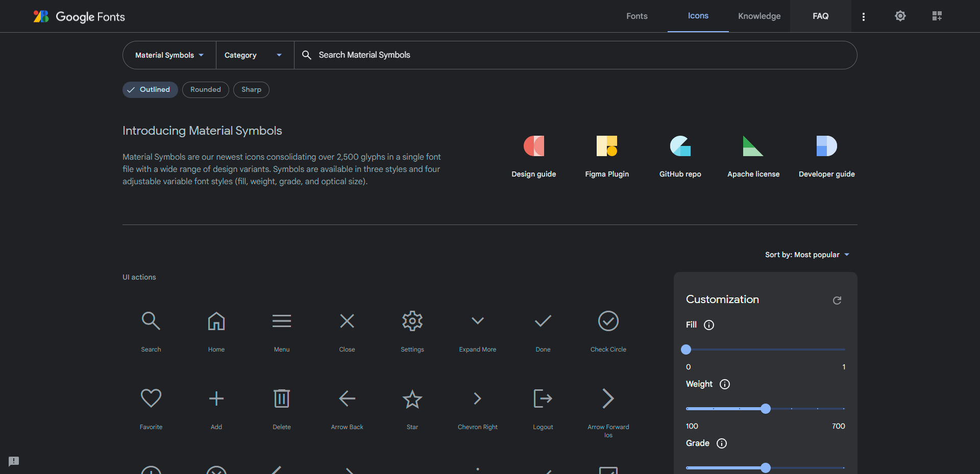The image size is (980, 474).
Task: Focus the Search Material Symbols field
Action: pos(575,55)
